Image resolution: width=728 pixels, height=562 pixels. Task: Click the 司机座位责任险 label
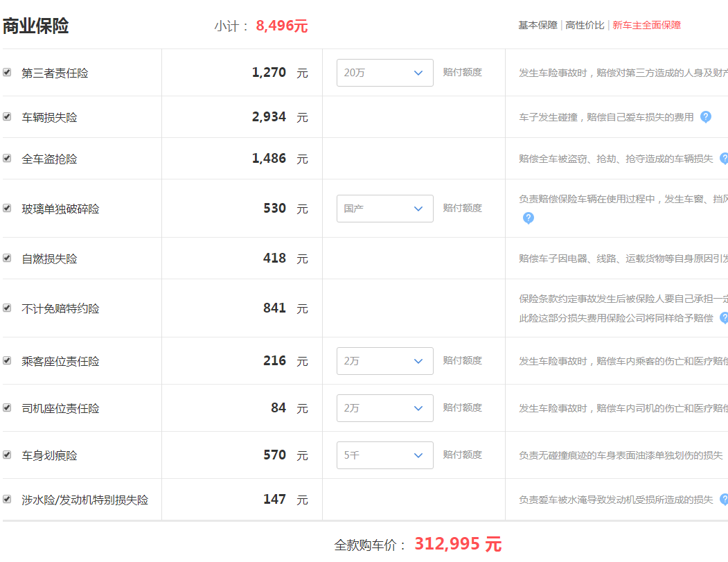pos(60,408)
